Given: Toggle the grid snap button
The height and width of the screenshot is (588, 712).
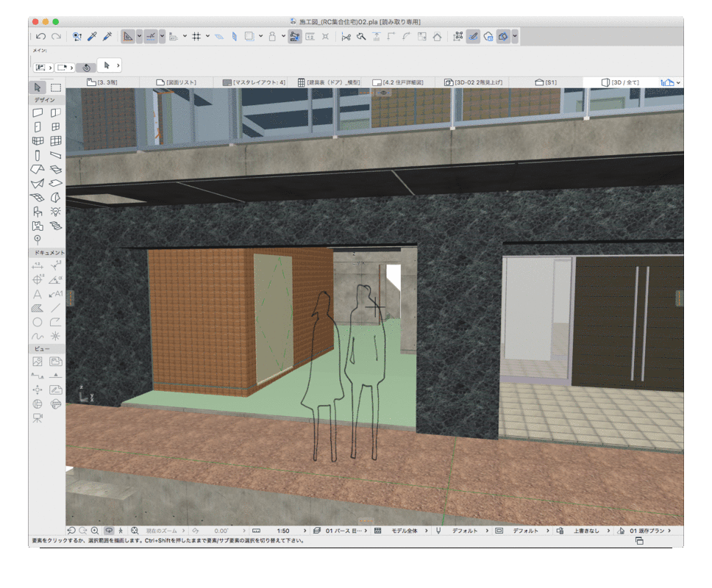Looking at the screenshot, I should coord(196,36).
